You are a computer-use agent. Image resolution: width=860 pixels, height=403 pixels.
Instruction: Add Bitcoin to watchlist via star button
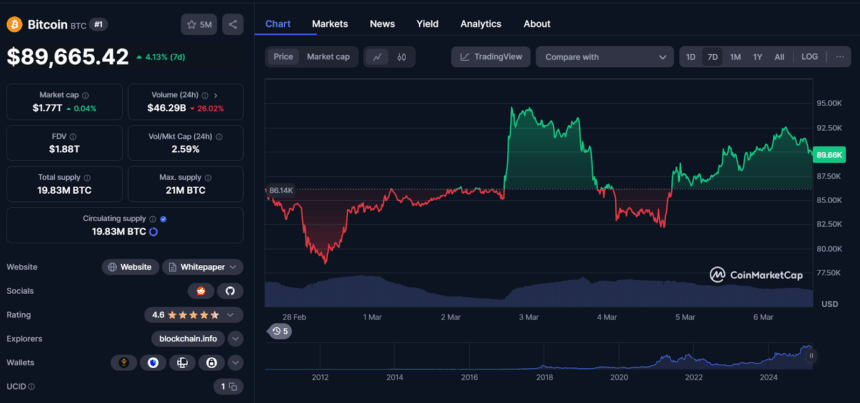click(x=199, y=24)
